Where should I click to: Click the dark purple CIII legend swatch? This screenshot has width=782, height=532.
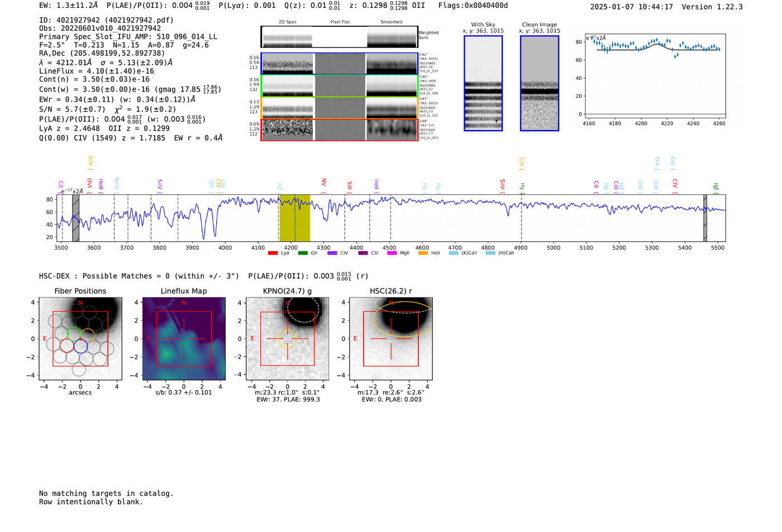363,253
